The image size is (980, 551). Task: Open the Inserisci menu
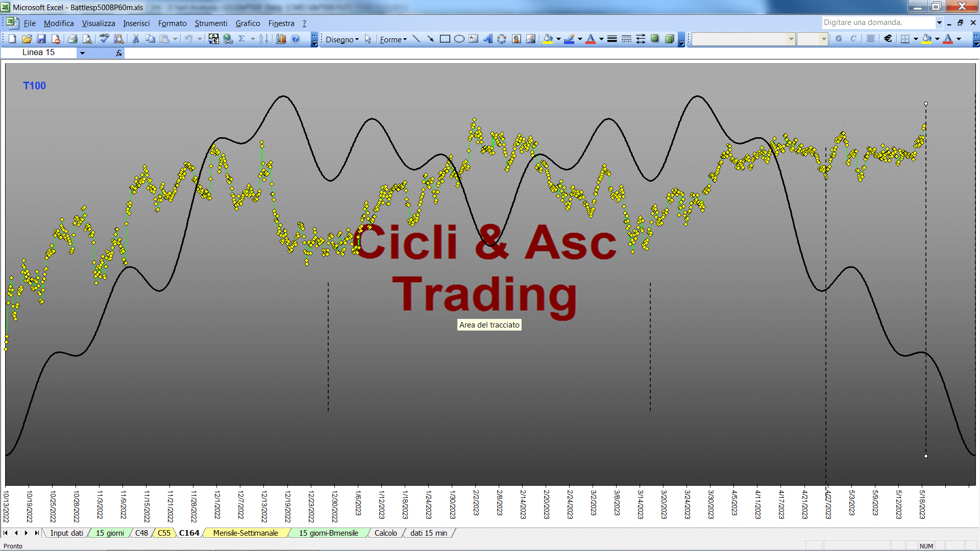coord(136,23)
